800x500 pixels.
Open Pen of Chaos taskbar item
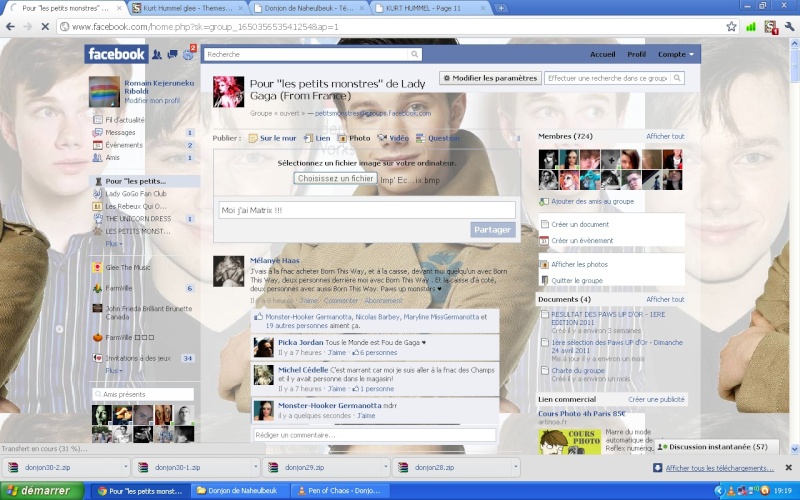tap(340, 491)
